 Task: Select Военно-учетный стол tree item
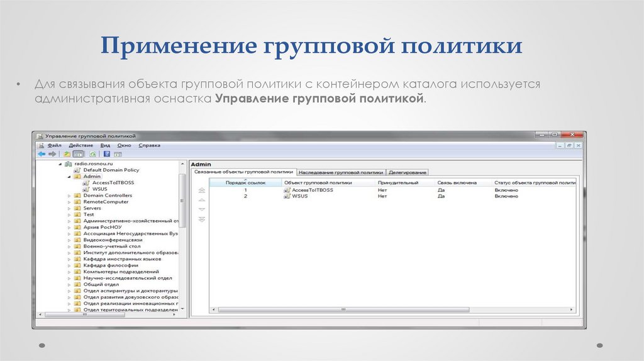112,247
